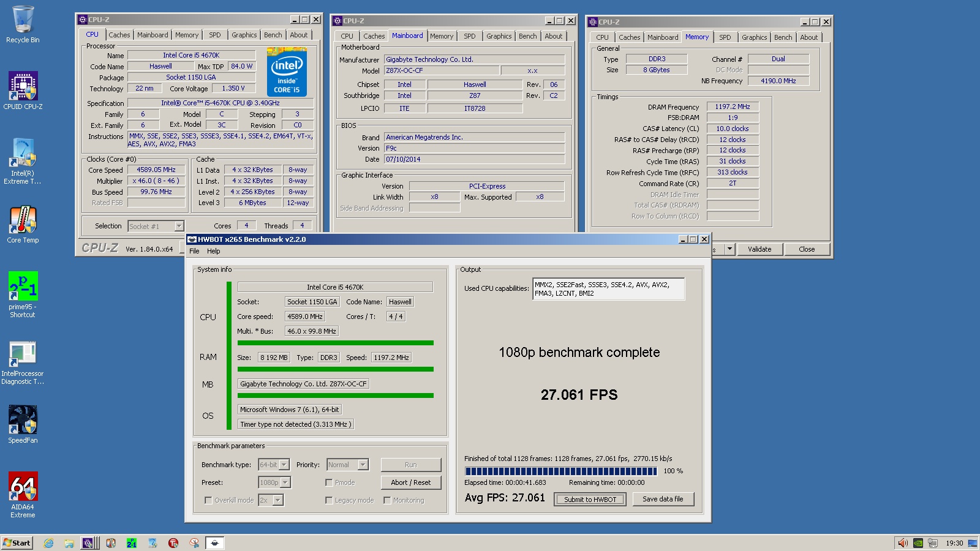Toggle the Monitoring checkbox
The height and width of the screenshot is (551, 980).
(387, 500)
